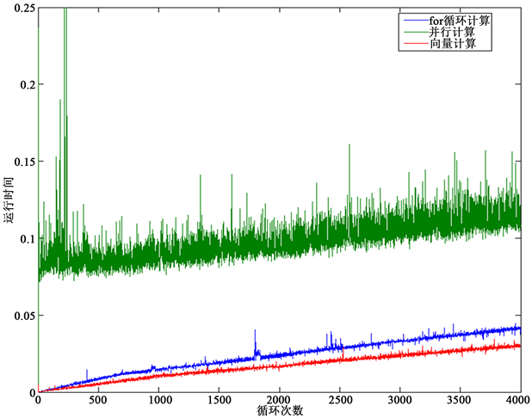The image size is (532, 418).
Task: Pick the 1500 tick label on x-axis
Action: point(220,401)
